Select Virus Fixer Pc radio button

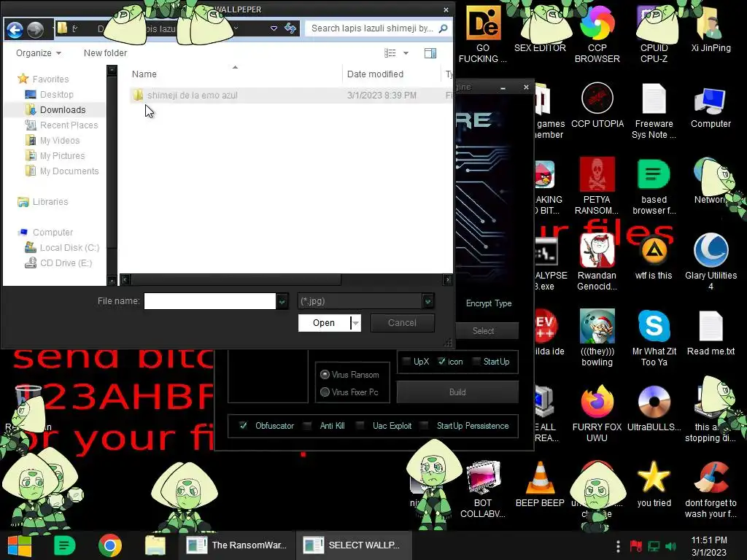point(325,392)
